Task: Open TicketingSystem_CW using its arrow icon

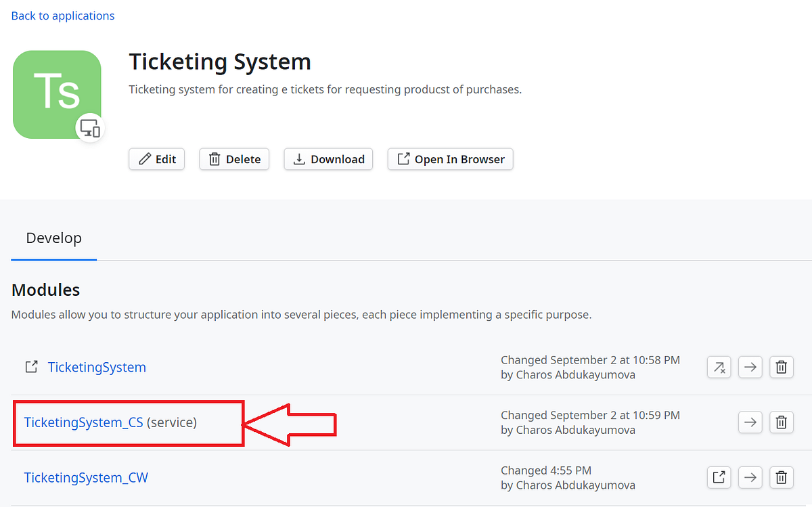Action: [750, 477]
